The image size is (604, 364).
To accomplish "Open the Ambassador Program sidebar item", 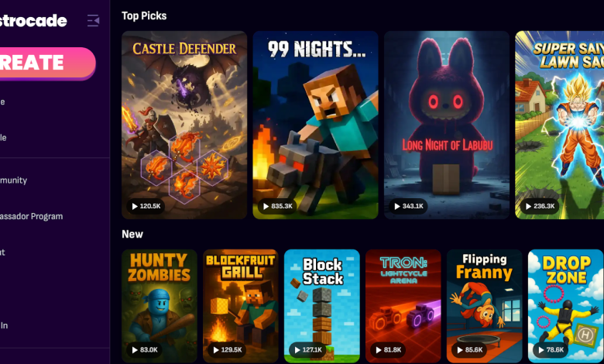I will 32,217.
